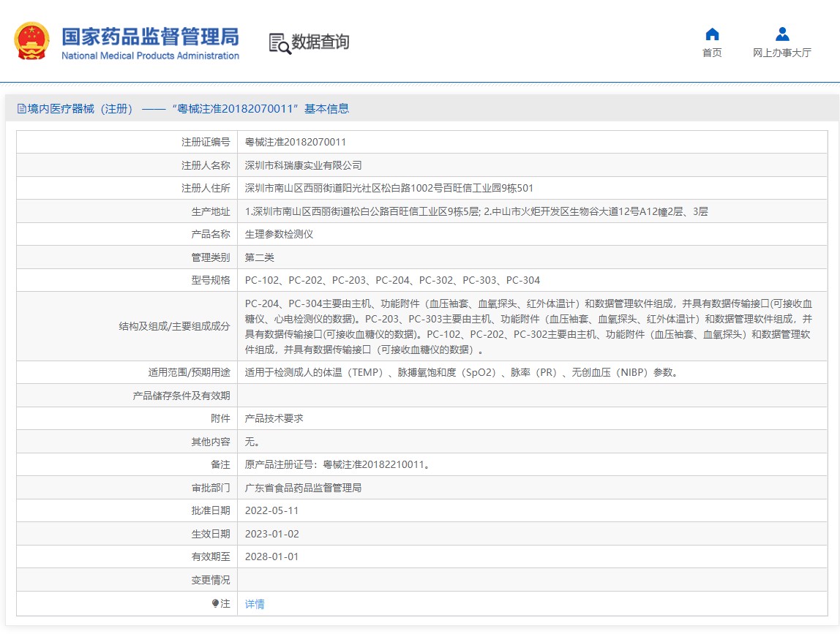Click the 网上办事大厅 label
840x634 pixels.
point(782,53)
